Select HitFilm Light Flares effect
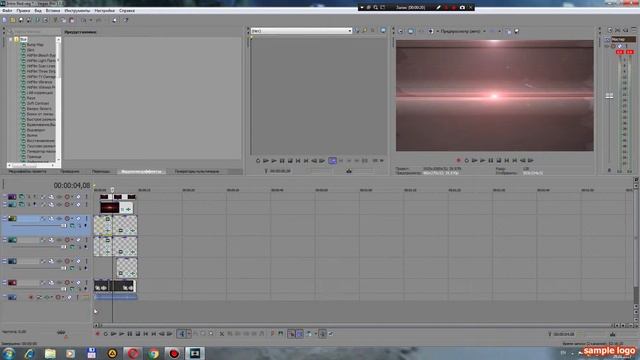 (x=41, y=60)
